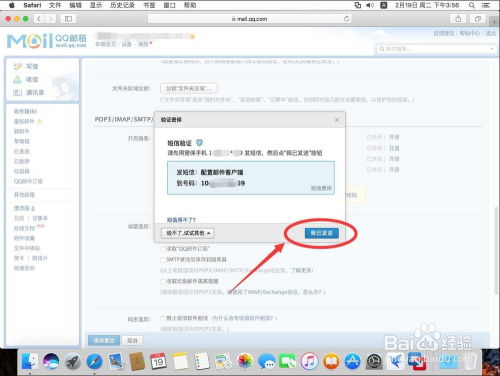Image resolution: width=500 pixels, height=376 pixels.
Task: Open QQ邮件订阅 in sidebar
Action: pyautogui.click(x=28, y=181)
